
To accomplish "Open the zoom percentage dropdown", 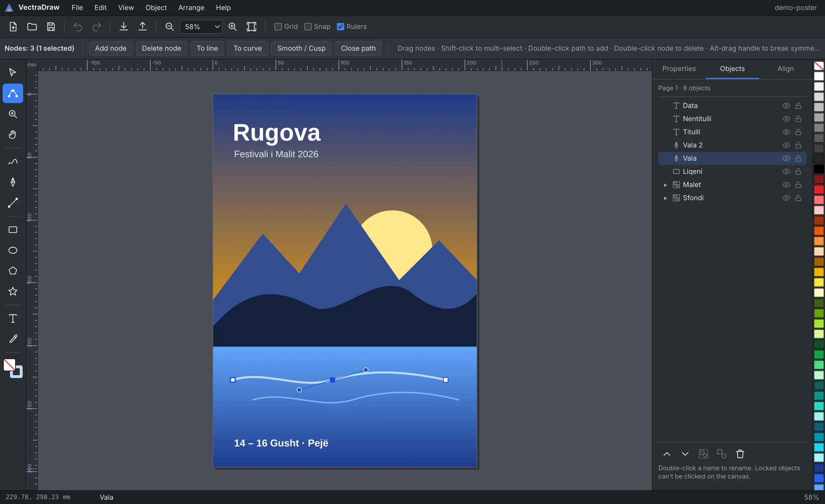I will pyautogui.click(x=201, y=26).
